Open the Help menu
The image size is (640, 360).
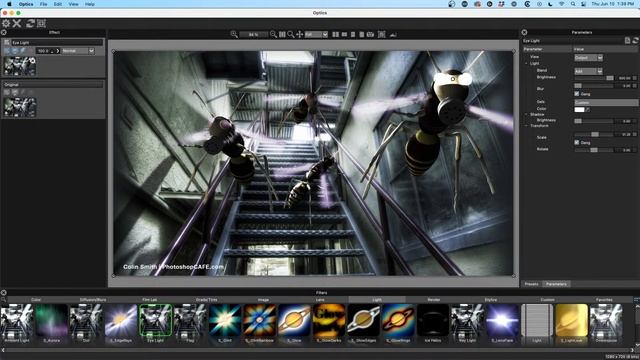point(90,4)
